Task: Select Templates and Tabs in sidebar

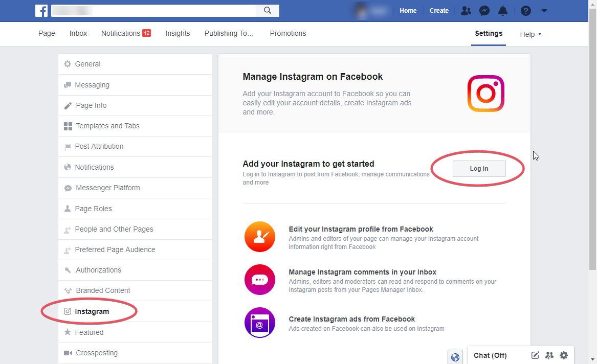Action: tap(135, 126)
